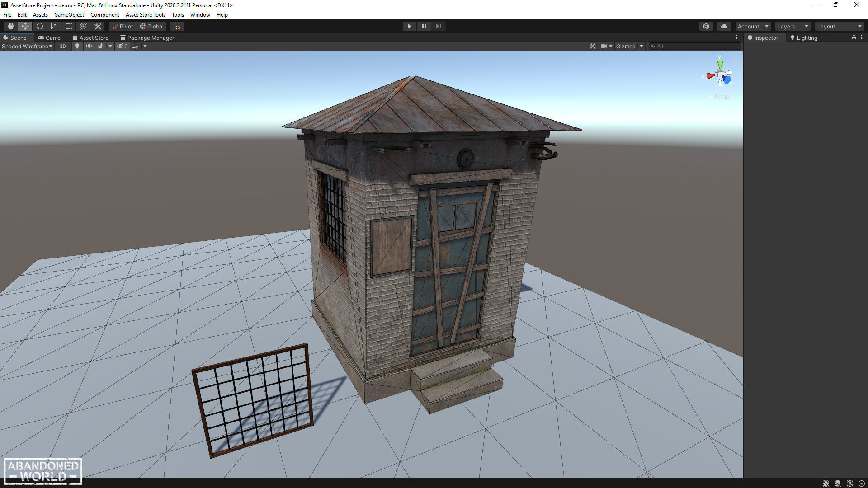This screenshot has height=488, width=868.
Task: Start Play mode
Action: pyautogui.click(x=409, y=26)
